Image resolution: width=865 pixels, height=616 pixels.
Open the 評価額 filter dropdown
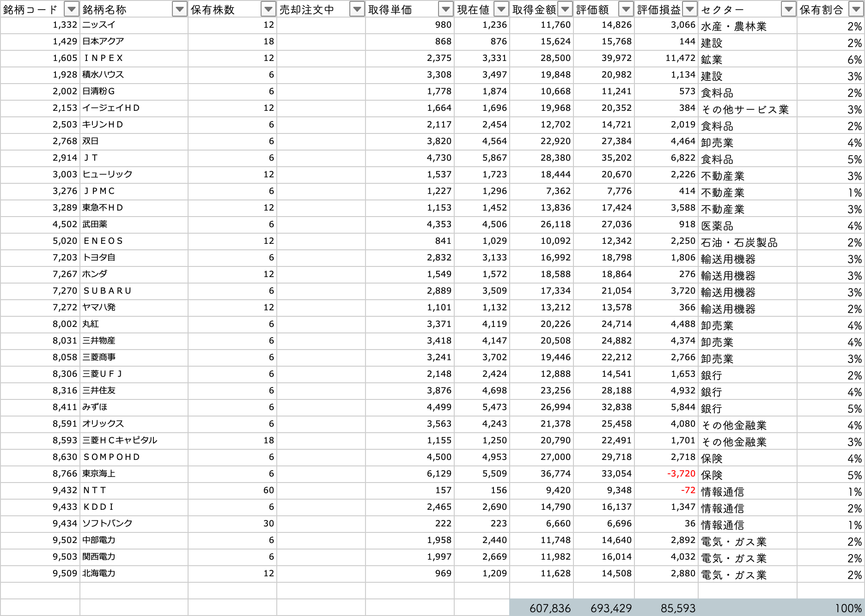point(626,9)
